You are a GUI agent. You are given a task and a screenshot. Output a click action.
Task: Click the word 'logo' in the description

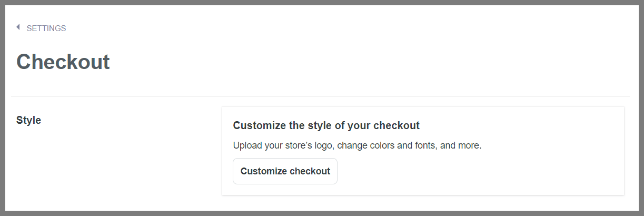click(x=322, y=145)
